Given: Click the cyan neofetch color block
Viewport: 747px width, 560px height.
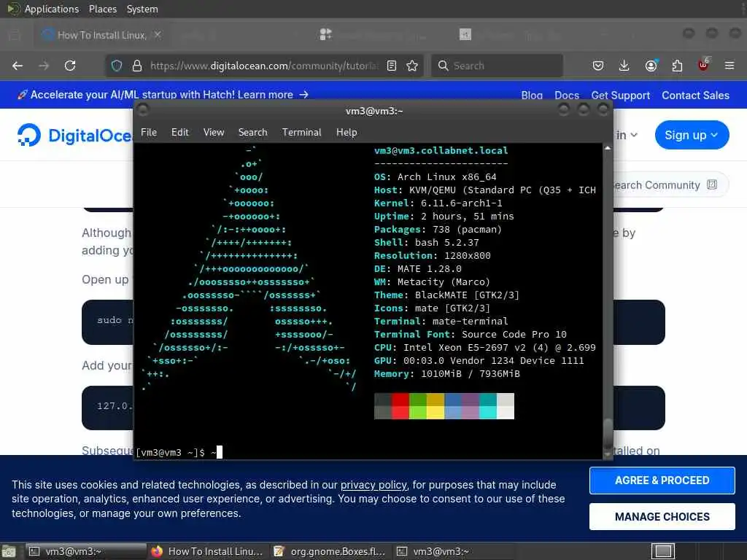Looking at the screenshot, I should 487,406.
